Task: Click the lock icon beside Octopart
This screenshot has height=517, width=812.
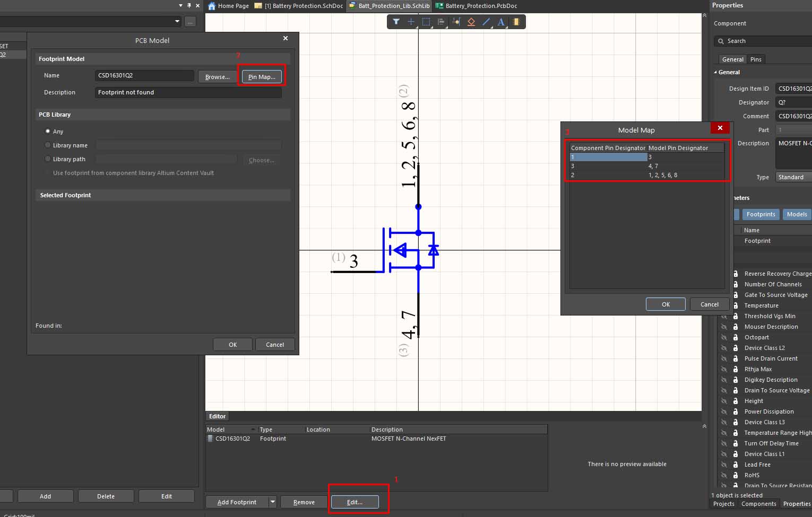Action: tap(736, 337)
